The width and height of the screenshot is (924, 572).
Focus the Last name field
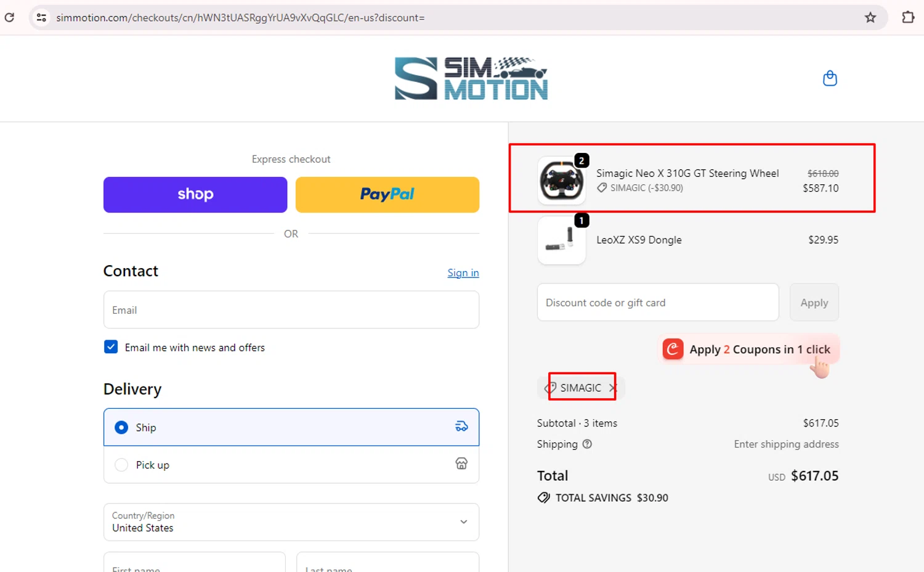(x=388, y=562)
